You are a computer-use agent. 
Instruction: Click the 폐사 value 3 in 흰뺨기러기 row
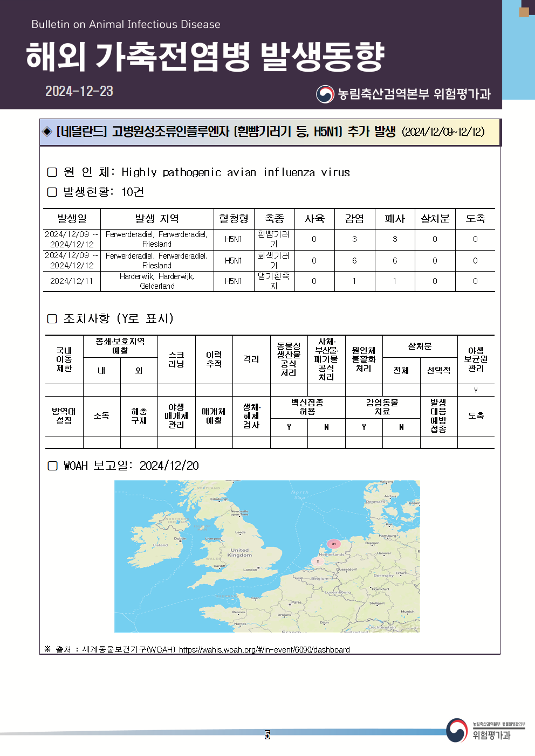(x=395, y=239)
